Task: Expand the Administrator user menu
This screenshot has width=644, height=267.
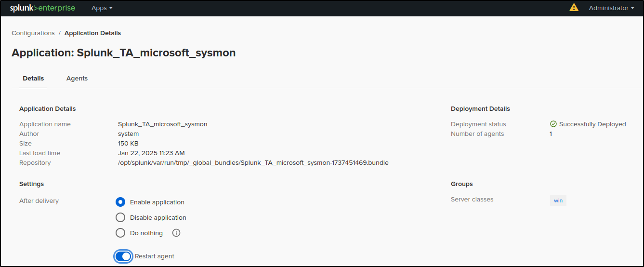Action: [611, 8]
